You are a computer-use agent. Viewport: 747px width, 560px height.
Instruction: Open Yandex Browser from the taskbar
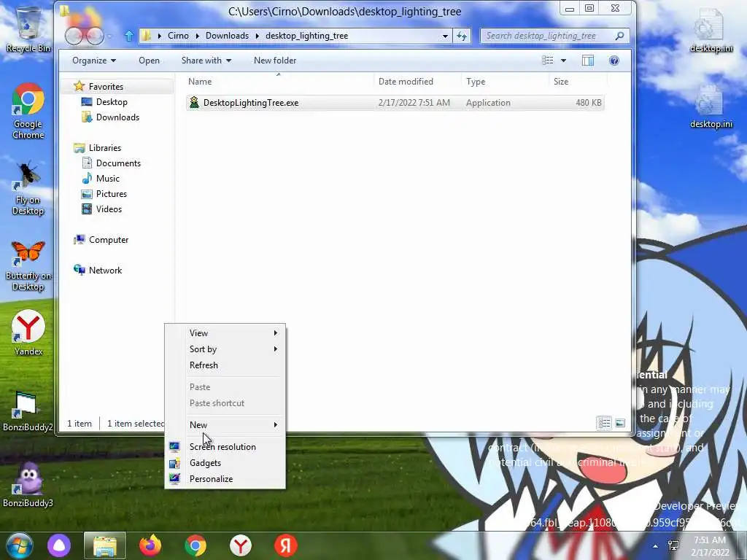click(x=241, y=545)
